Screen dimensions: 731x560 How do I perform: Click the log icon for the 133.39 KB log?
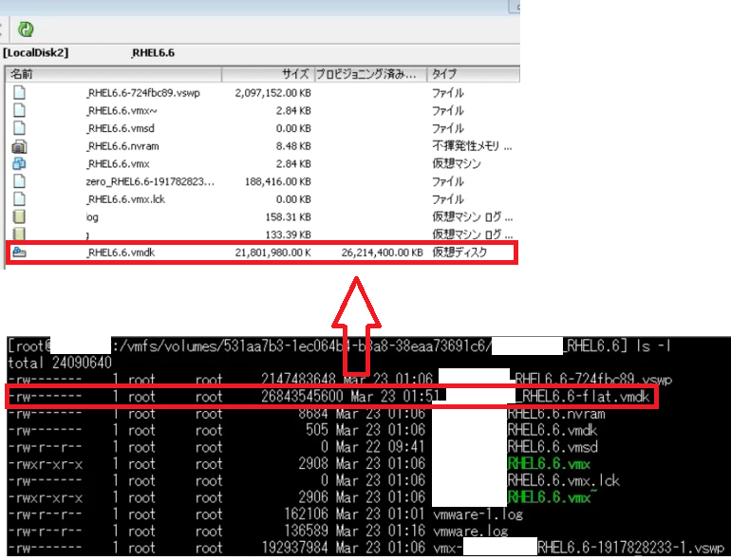(19, 234)
